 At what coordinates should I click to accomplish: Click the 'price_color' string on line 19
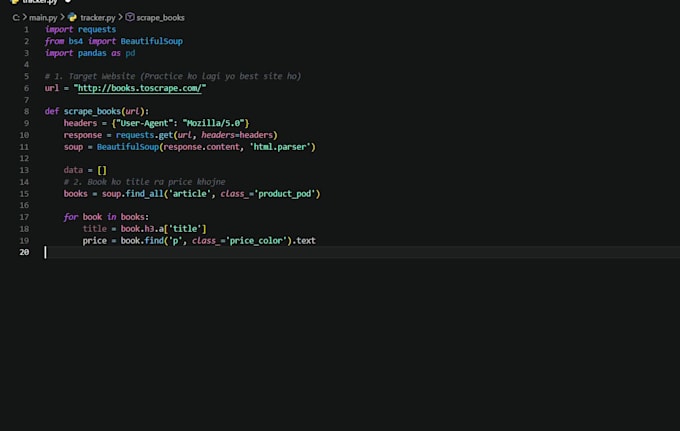coord(256,240)
